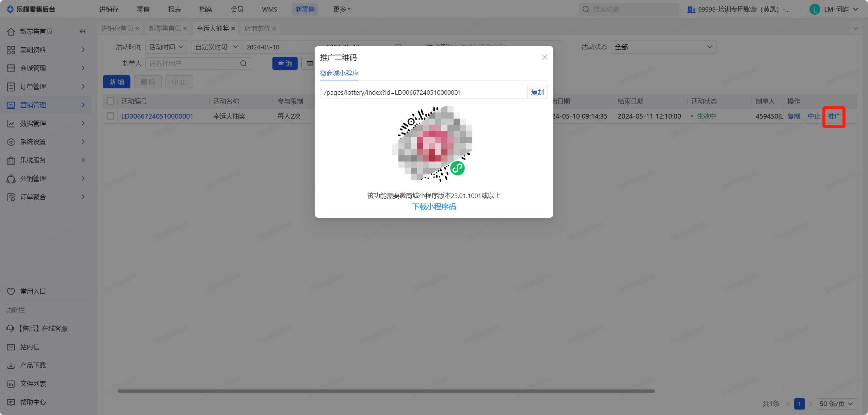Click the 商城管理 store icon
868x415 pixels.
[x=11, y=68]
